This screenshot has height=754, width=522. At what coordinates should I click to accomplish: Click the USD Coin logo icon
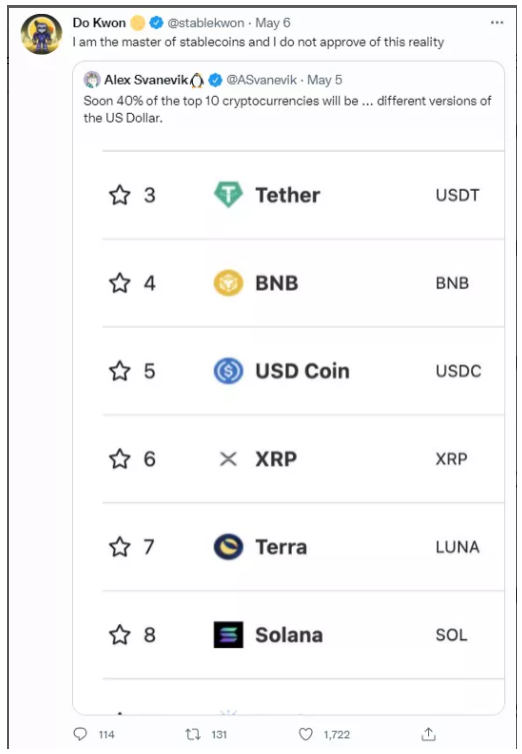tap(228, 371)
